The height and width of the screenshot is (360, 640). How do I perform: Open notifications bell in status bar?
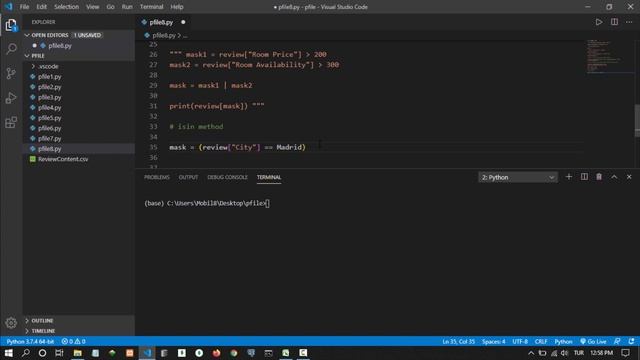coord(631,341)
